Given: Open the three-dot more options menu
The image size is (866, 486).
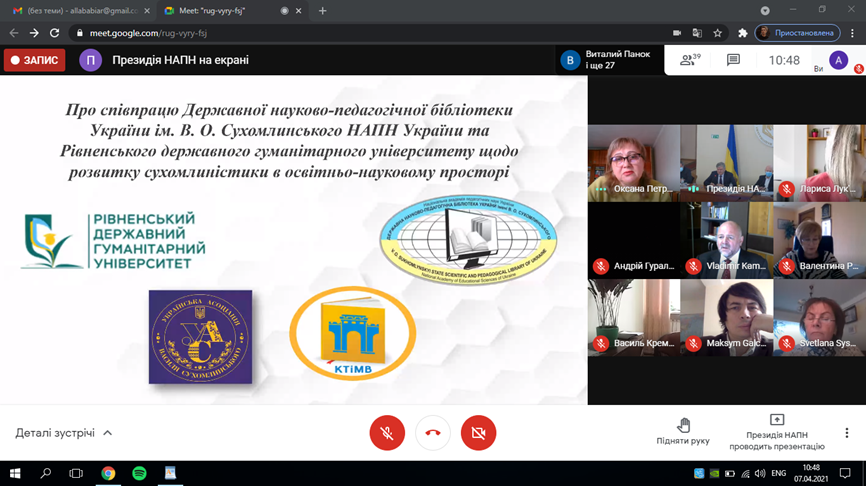Looking at the screenshot, I should pos(847,433).
